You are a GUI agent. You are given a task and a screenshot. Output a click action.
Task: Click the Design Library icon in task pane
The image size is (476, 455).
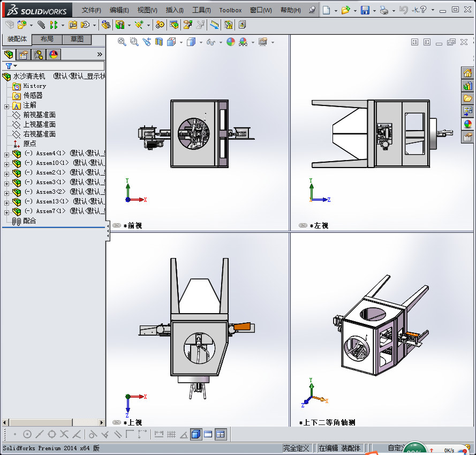click(467, 86)
